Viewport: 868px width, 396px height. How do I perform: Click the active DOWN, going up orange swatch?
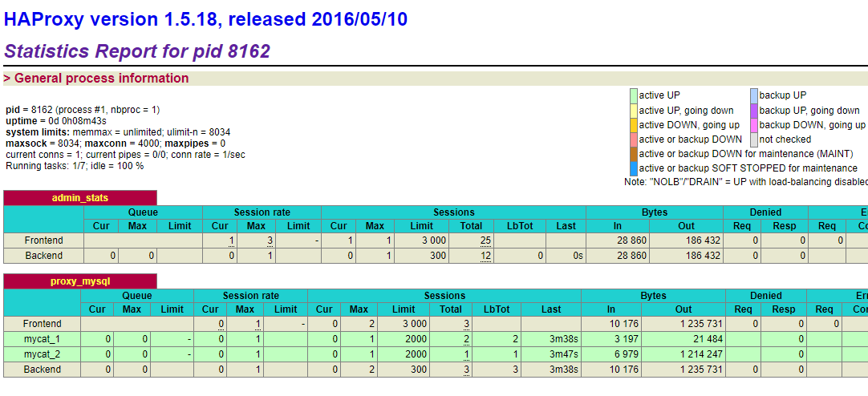point(634,125)
